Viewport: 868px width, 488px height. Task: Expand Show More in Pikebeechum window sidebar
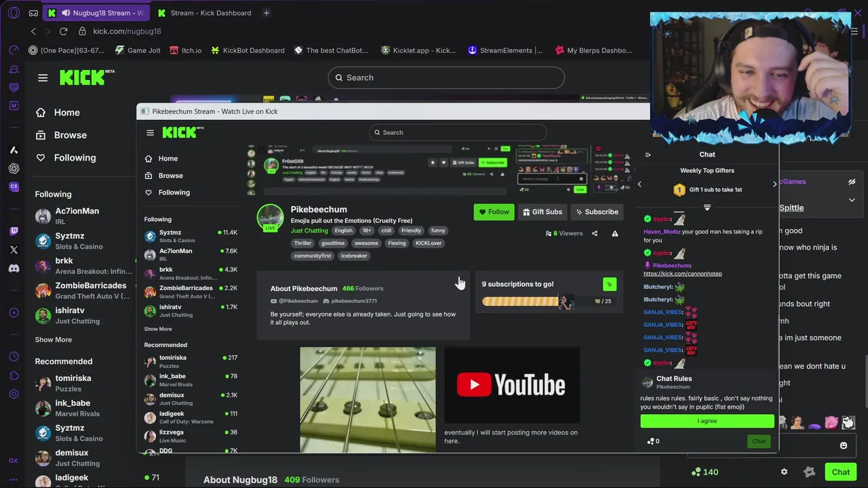click(x=158, y=329)
